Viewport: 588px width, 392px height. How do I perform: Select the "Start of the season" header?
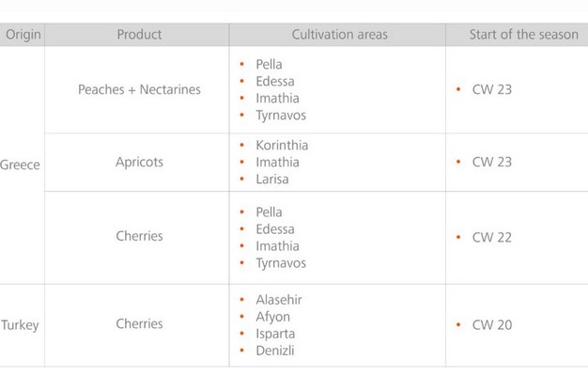click(x=523, y=35)
